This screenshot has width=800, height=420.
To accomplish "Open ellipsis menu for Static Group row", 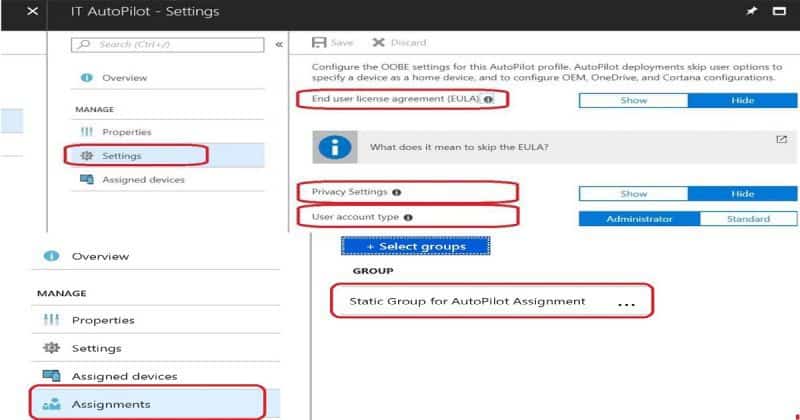I will click(626, 305).
